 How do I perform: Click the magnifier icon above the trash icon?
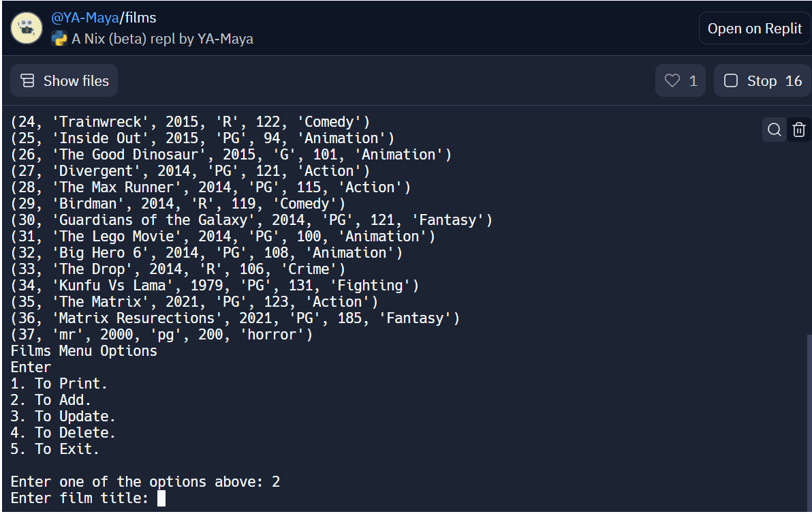coord(774,129)
